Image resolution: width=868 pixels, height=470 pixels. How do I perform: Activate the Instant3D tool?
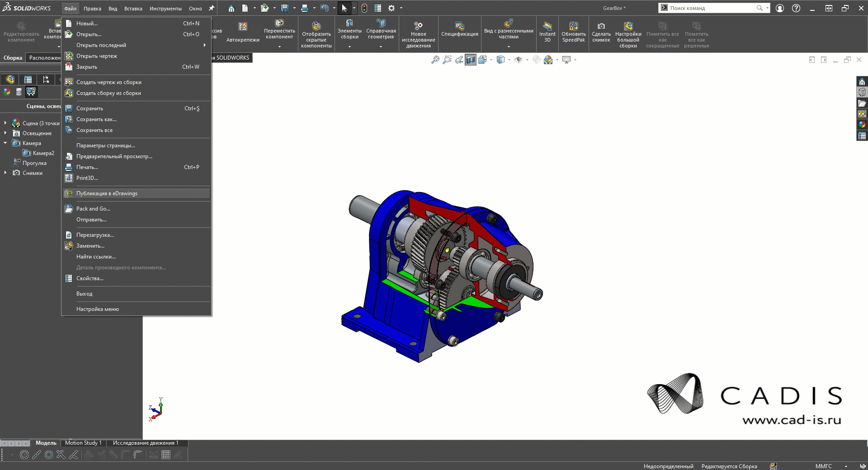547,32
